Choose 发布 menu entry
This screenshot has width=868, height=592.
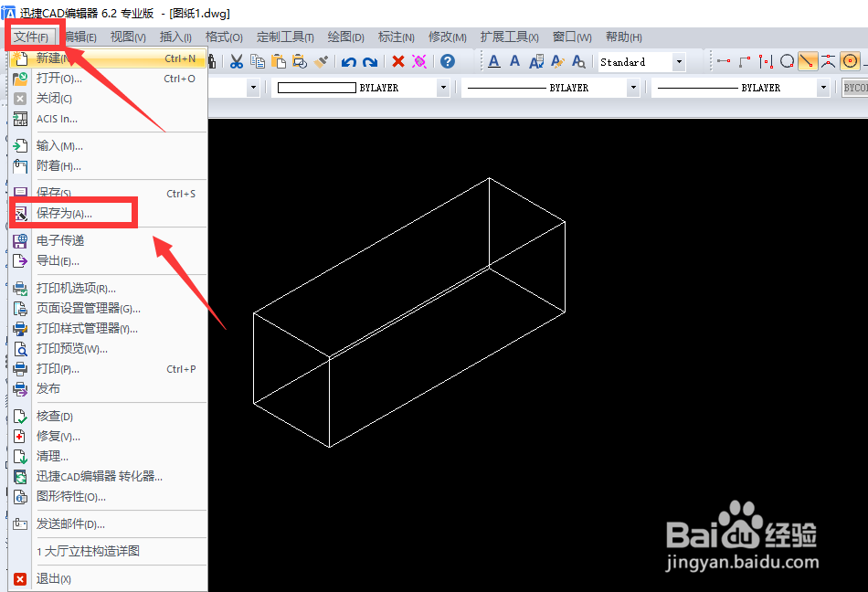pyautogui.click(x=108, y=389)
